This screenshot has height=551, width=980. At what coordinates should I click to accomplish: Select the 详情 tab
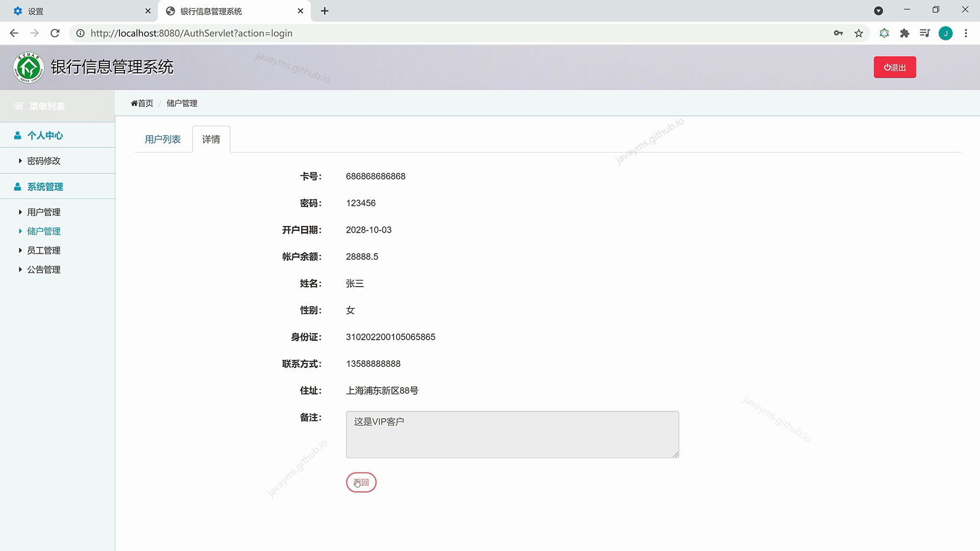click(211, 139)
